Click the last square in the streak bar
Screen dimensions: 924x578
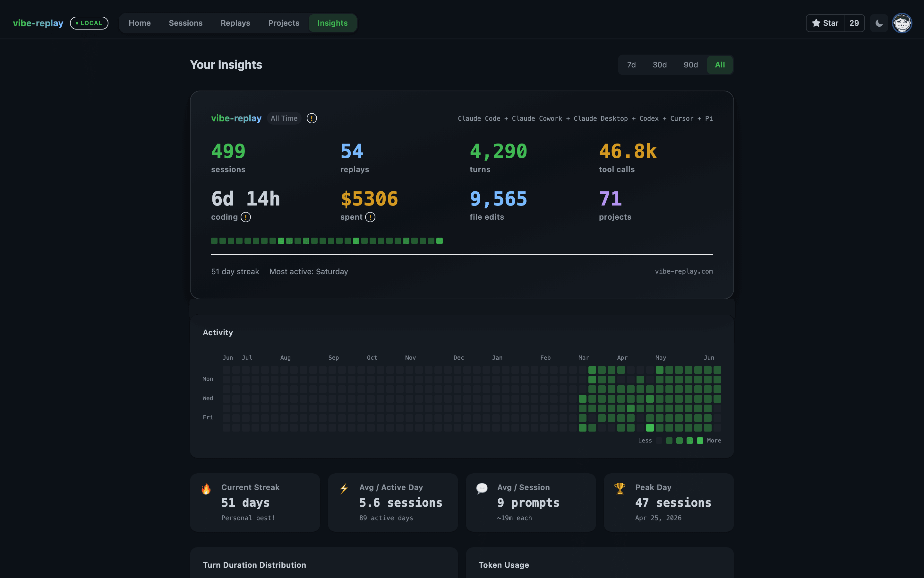440,241
